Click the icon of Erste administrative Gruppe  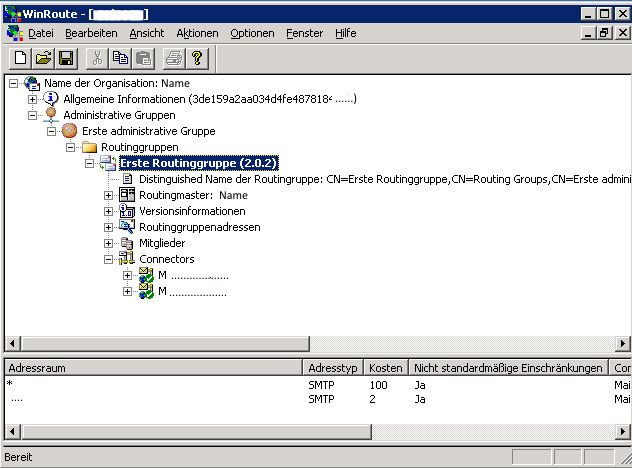pyautogui.click(x=69, y=131)
